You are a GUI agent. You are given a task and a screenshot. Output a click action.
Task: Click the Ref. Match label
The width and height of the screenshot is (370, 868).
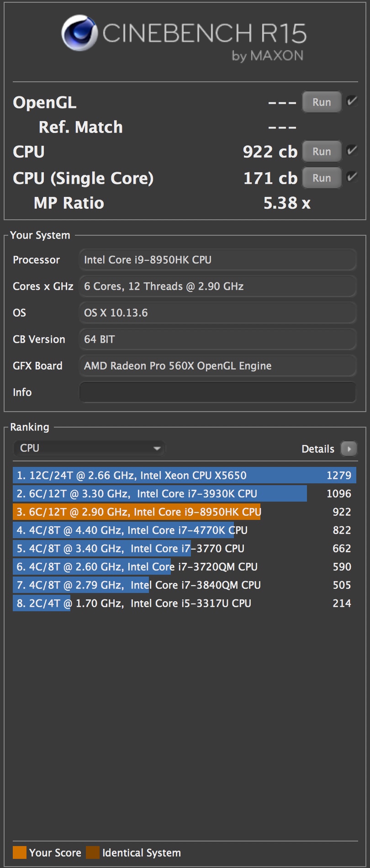pos(81,127)
